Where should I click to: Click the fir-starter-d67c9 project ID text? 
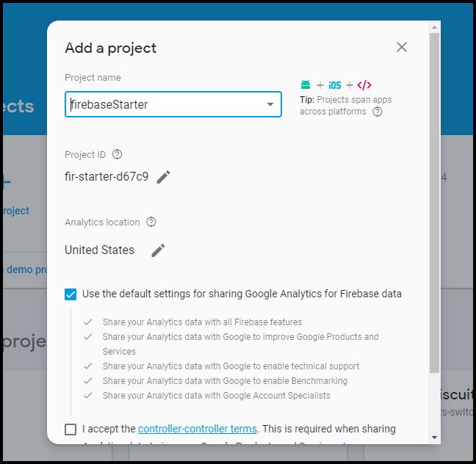point(107,177)
